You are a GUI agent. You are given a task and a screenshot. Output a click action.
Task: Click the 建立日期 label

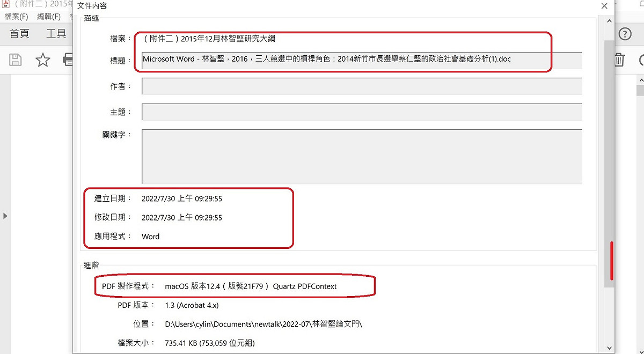pyautogui.click(x=113, y=198)
